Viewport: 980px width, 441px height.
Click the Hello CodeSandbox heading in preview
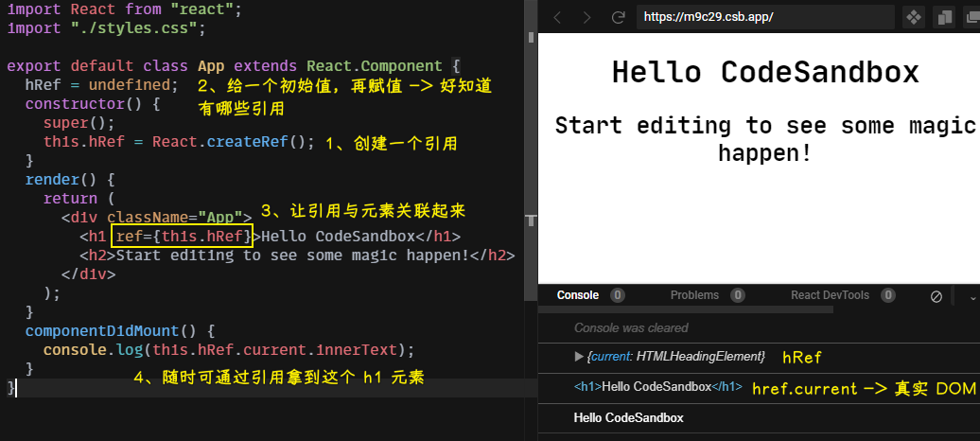pyautogui.click(x=764, y=72)
